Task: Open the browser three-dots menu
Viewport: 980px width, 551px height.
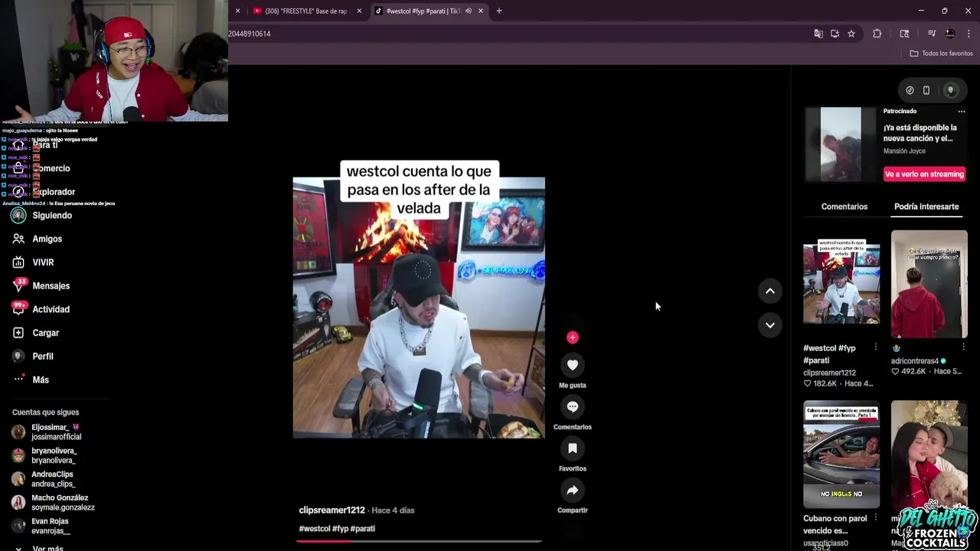Action: [x=969, y=34]
